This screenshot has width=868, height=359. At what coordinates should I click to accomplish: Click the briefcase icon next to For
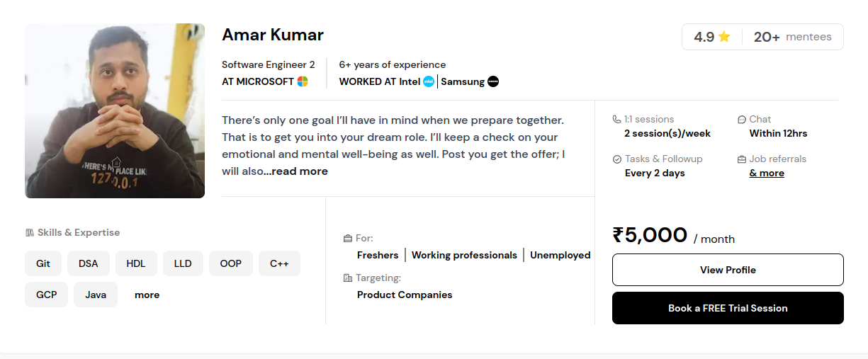347,238
